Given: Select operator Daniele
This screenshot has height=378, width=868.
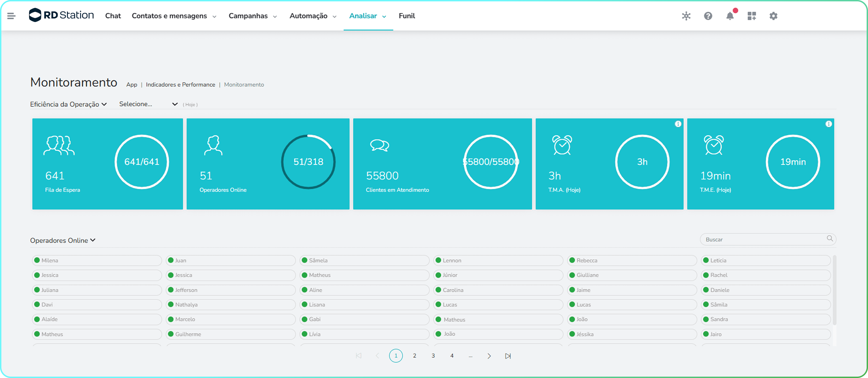Looking at the screenshot, I should [766, 290].
